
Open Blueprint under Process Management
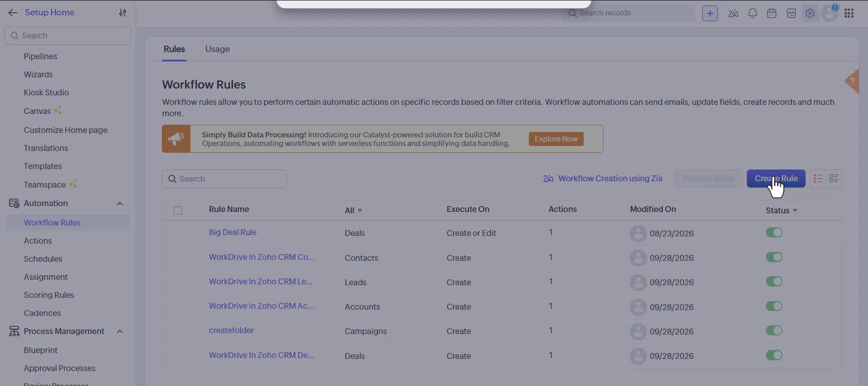(41, 350)
